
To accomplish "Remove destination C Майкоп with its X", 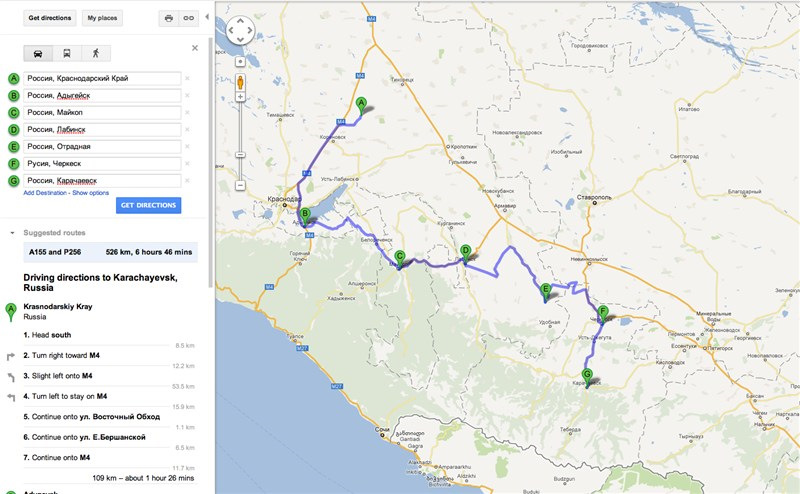I will click(x=187, y=113).
